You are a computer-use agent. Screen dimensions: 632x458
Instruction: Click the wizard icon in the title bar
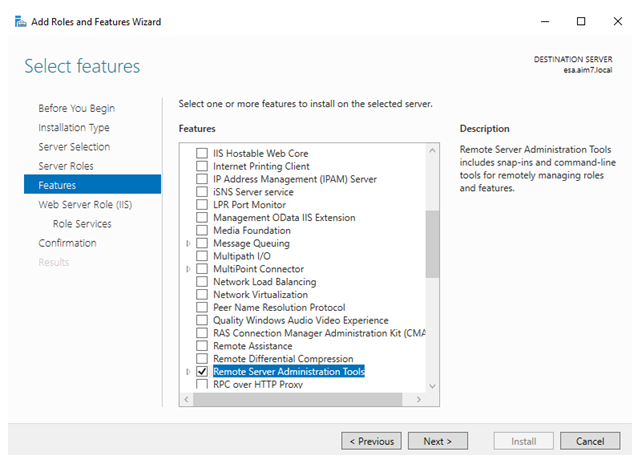point(20,21)
